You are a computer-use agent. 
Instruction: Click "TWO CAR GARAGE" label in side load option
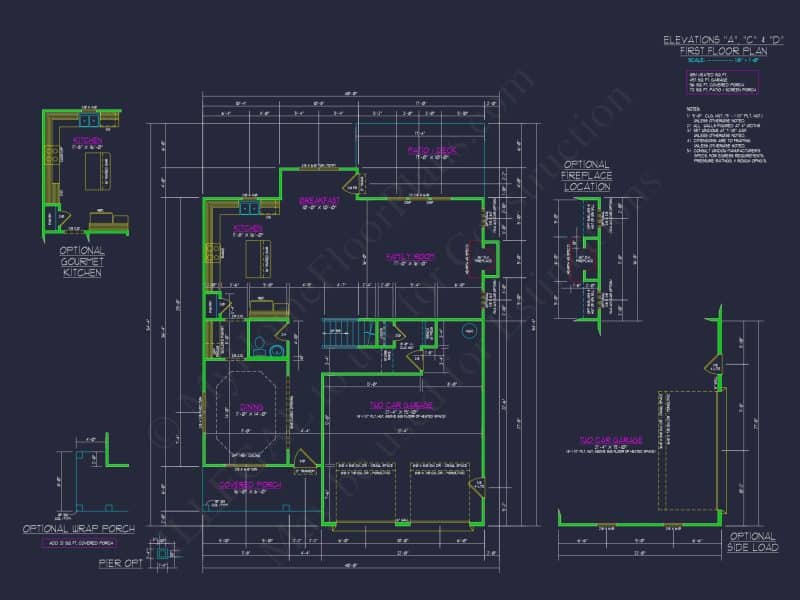pos(611,440)
